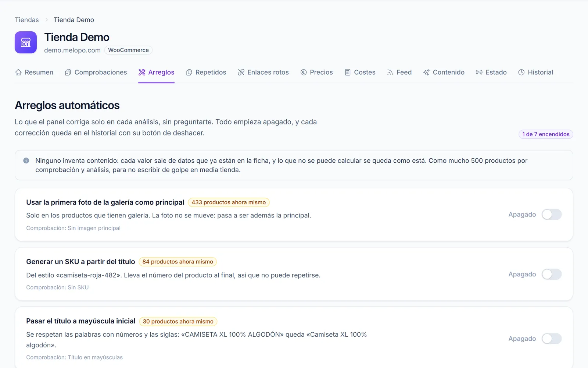Click "Comprobación: Título en mayúsculas" text
The image size is (588, 368).
pyautogui.click(x=75, y=357)
